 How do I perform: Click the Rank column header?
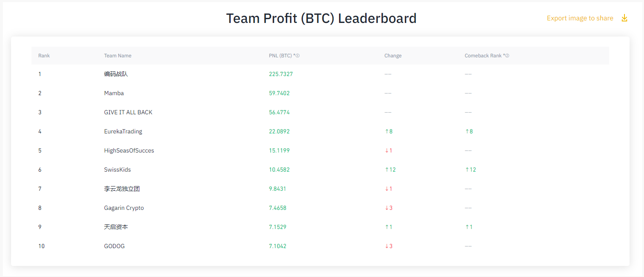coord(44,55)
